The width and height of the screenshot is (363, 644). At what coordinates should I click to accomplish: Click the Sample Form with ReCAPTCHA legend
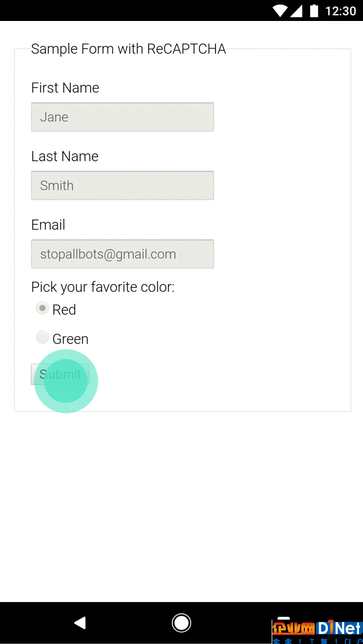[129, 49]
